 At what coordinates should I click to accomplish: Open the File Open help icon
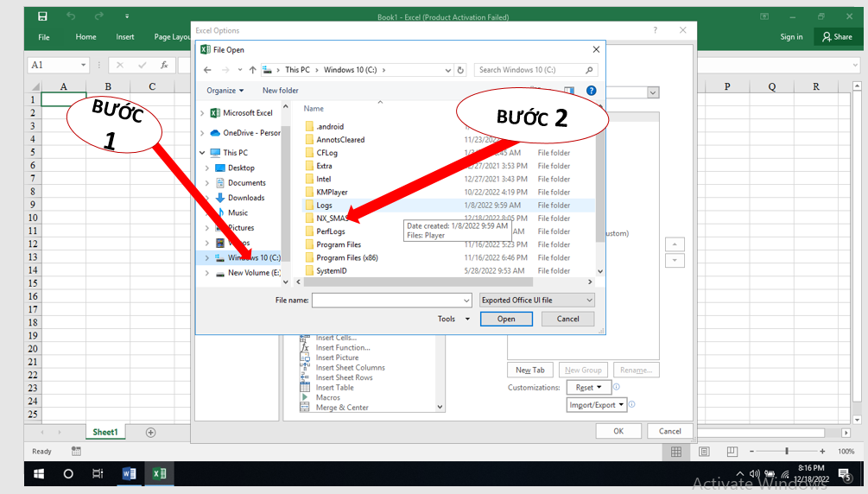click(x=591, y=90)
